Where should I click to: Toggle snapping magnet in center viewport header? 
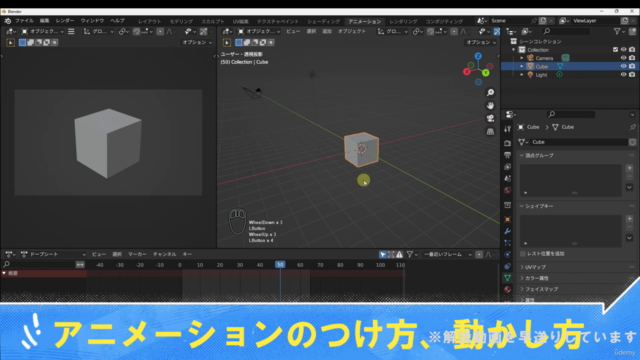point(430,31)
